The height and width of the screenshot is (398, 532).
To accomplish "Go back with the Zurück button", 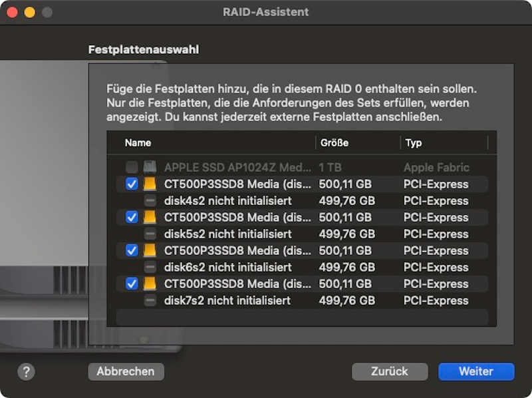I will (x=390, y=371).
